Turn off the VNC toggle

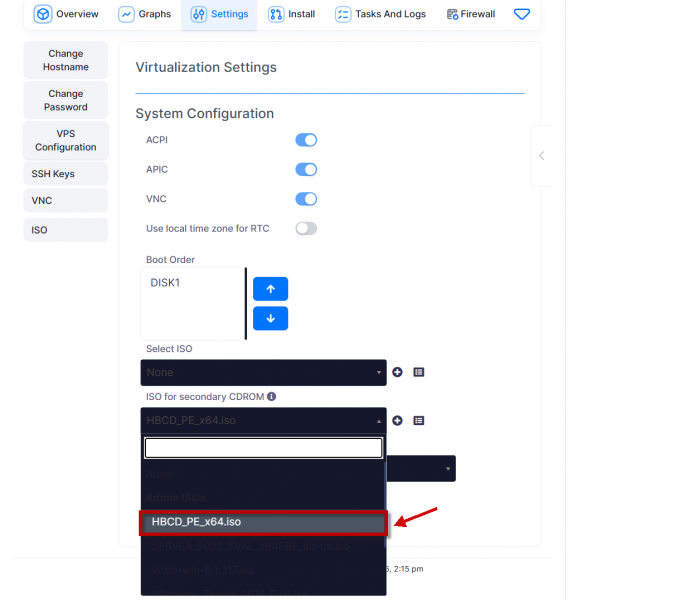pos(306,199)
